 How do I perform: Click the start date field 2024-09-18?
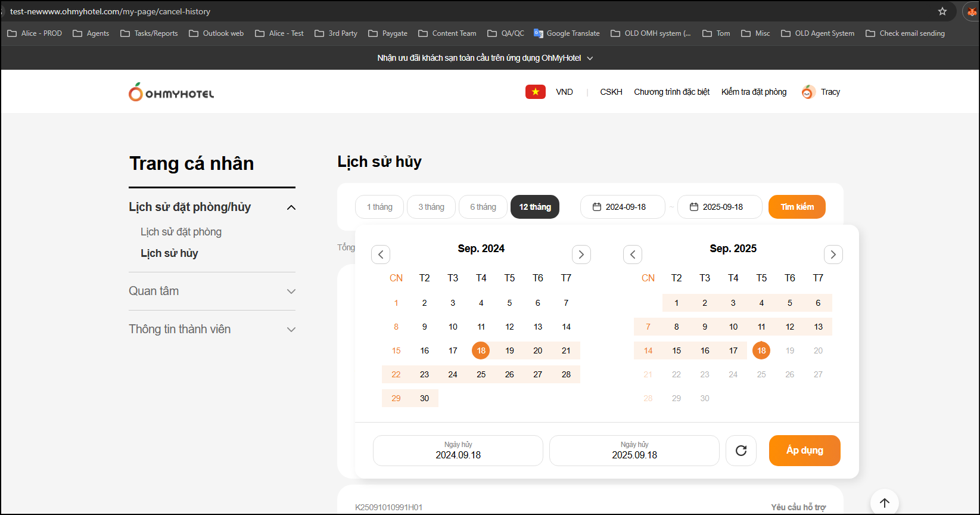click(623, 207)
